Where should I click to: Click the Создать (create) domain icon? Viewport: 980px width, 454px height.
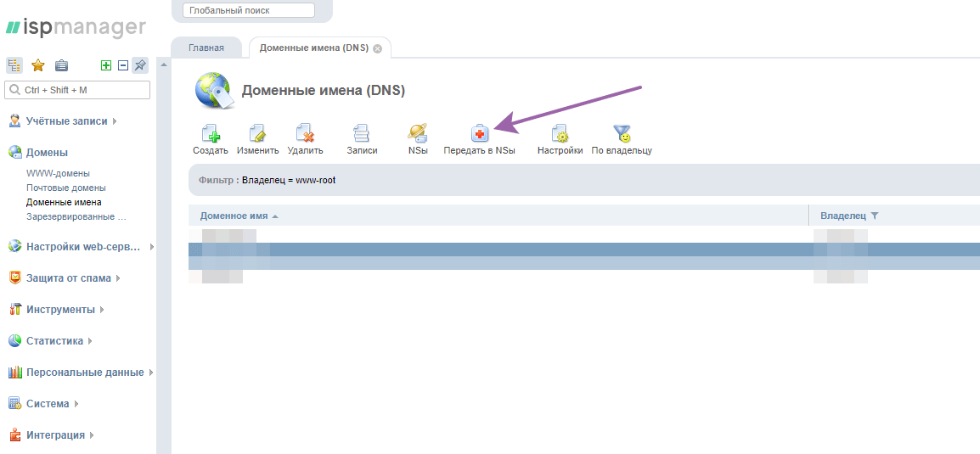[210, 135]
